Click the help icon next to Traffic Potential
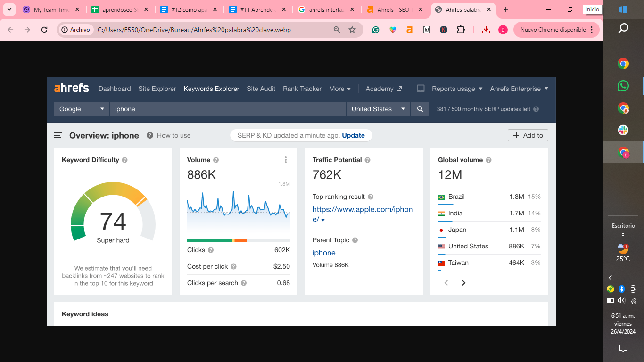Image resolution: width=644 pixels, height=362 pixels. (368, 160)
